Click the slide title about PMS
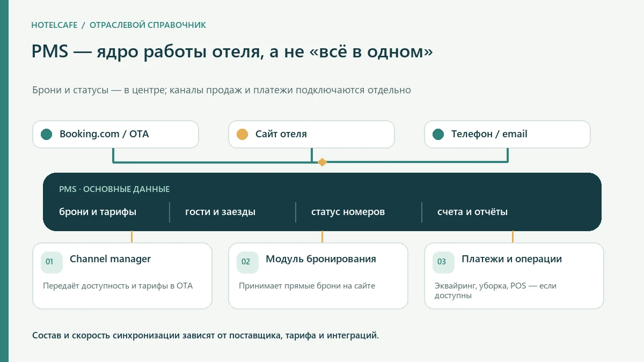Viewport: 644px width, 362px height. pyautogui.click(x=232, y=51)
